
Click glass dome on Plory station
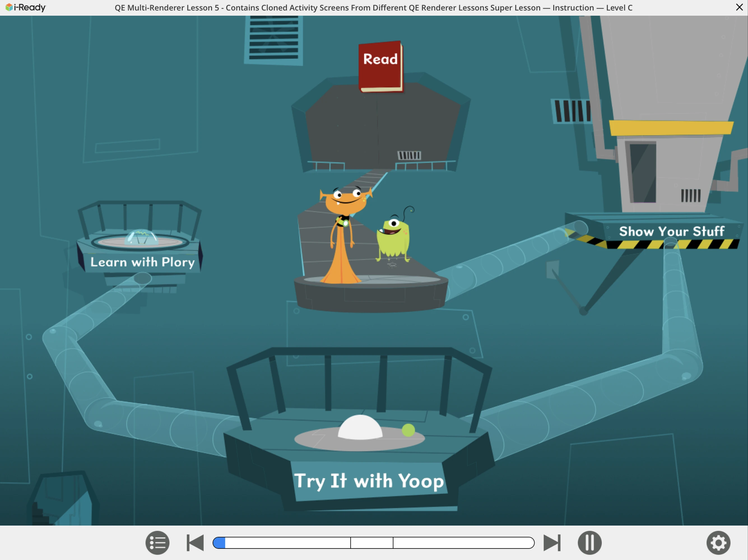pos(141,237)
